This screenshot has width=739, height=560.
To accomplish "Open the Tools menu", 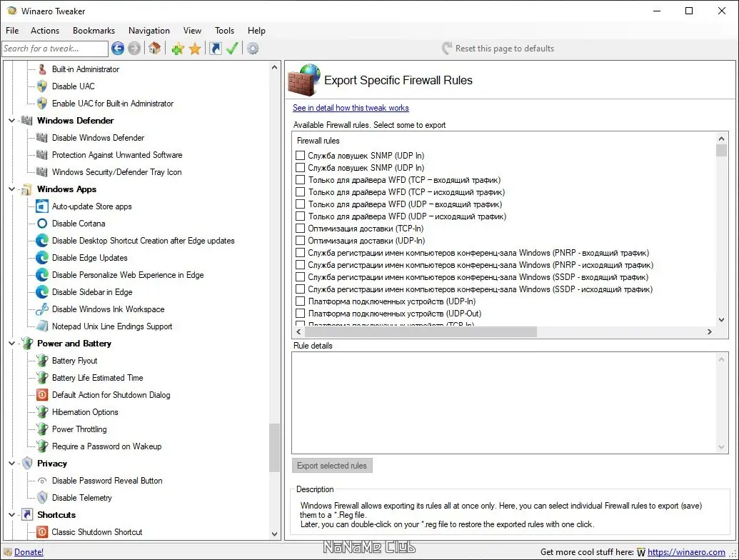I will (x=224, y=31).
